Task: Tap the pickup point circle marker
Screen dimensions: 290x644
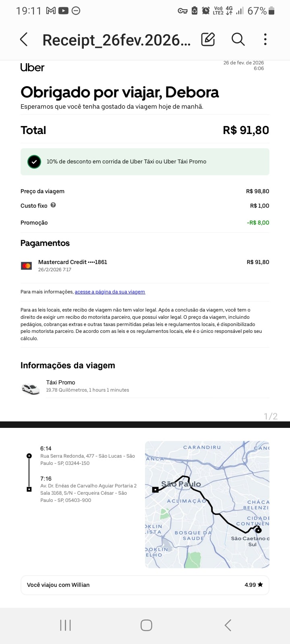Action: (29, 456)
